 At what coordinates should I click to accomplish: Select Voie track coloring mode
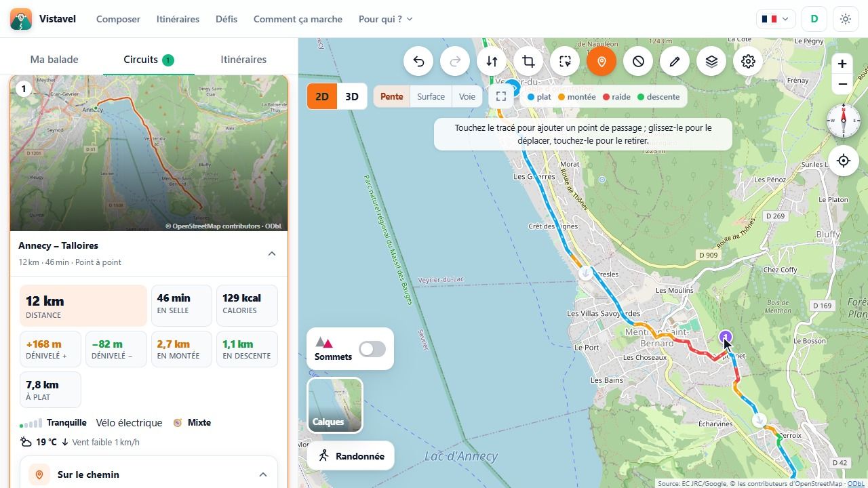coord(467,96)
